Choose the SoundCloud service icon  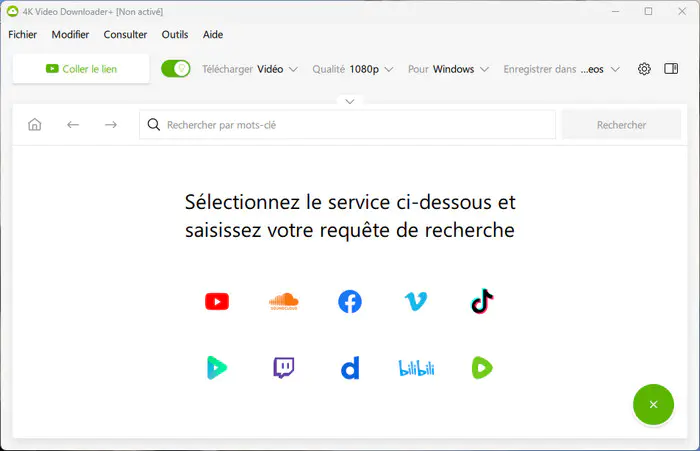[283, 301]
